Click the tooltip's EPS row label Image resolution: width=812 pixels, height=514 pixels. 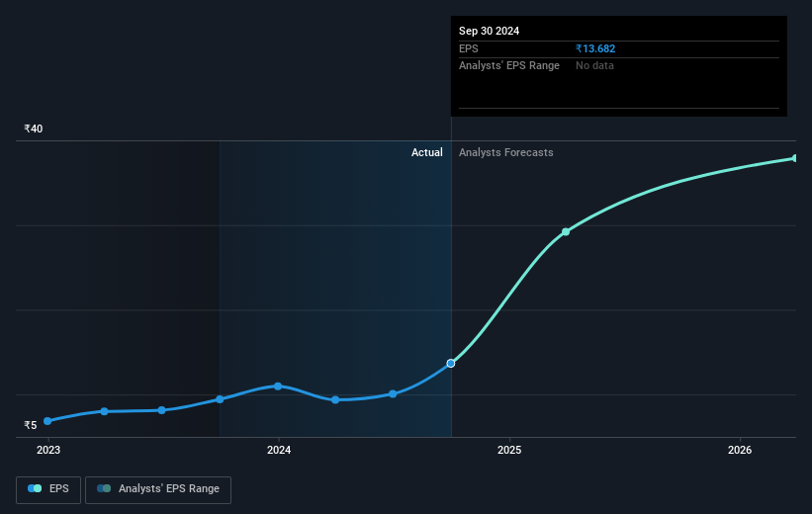coord(468,48)
